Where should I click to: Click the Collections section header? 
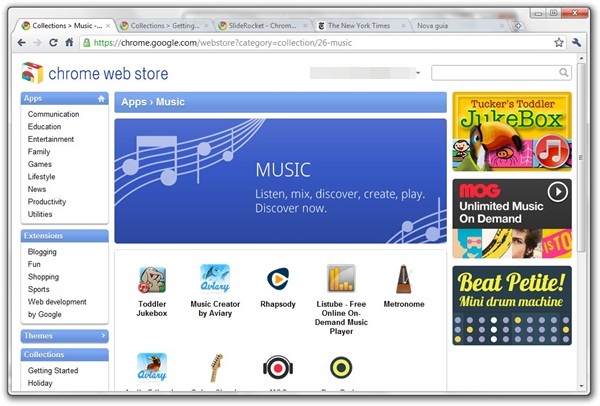click(64, 354)
